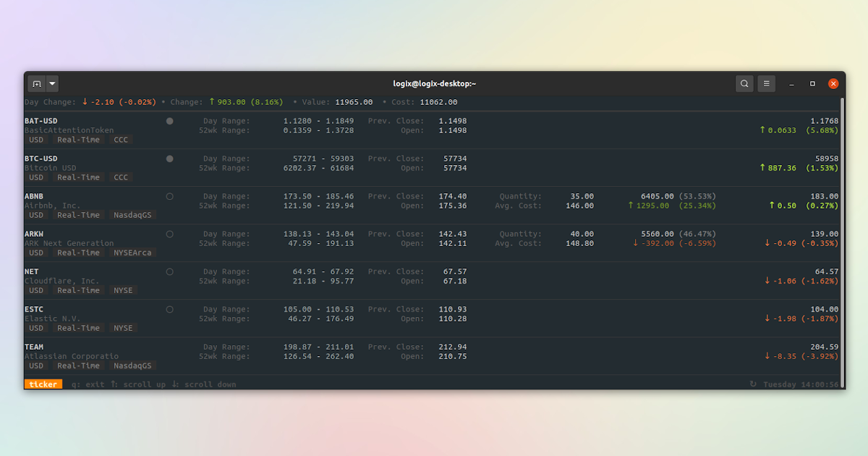Minimize the terminal window
Viewport: 868px width, 456px height.
(791, 84)
